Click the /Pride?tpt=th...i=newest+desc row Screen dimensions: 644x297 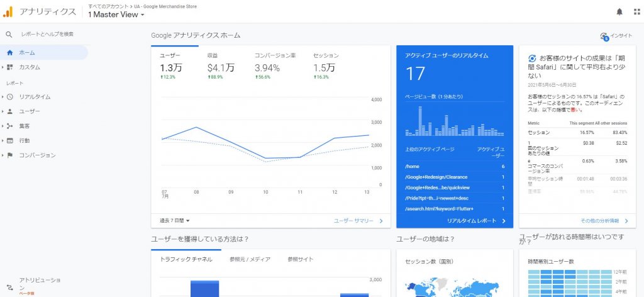coord(455,198)
